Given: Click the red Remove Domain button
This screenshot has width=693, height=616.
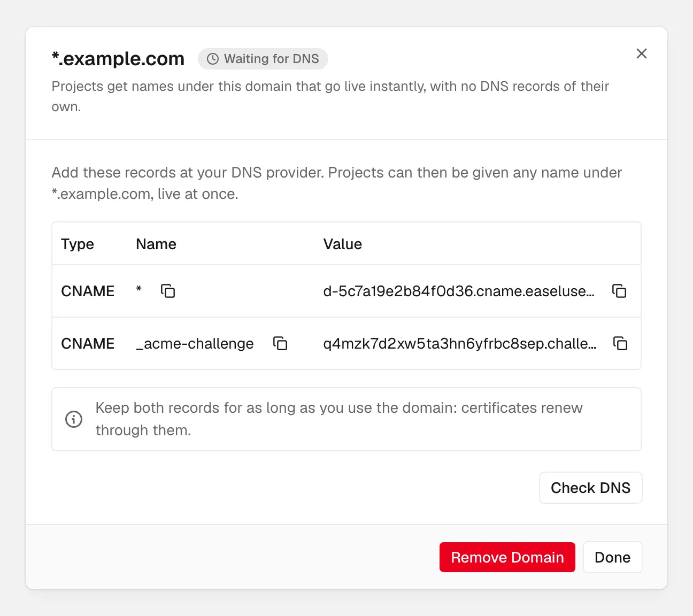Looking at the screenshot, I should click(x=507, y=557).
